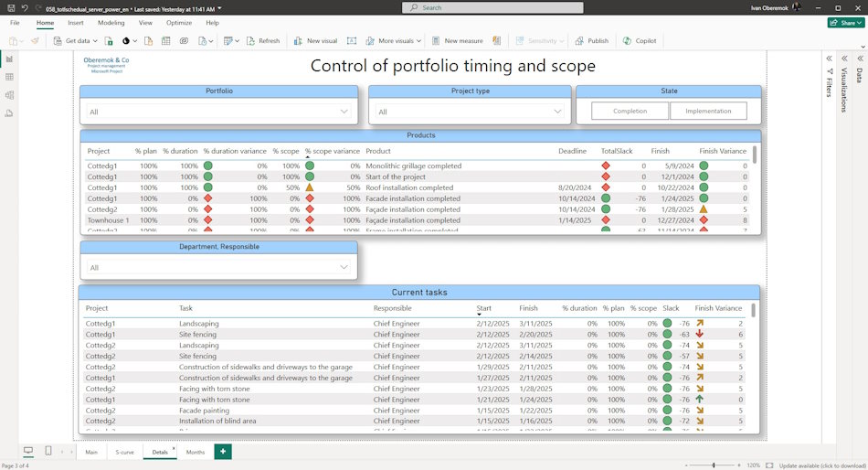Screen dimensions: 868x470
Task: Click the user profile avatar
Action: (x=797, y=7)
